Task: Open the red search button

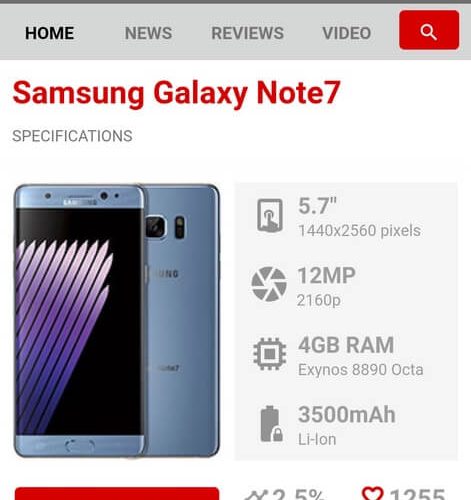Action: point(429,30)
